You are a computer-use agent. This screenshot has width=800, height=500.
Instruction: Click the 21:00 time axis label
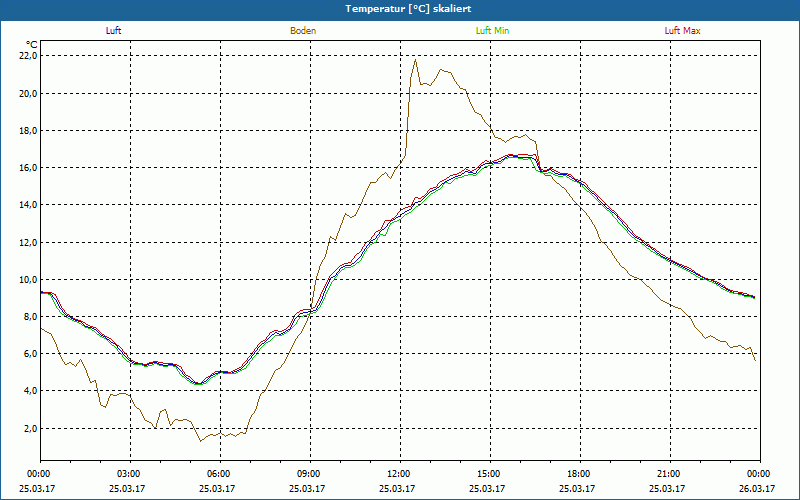(x=670, y=474)
